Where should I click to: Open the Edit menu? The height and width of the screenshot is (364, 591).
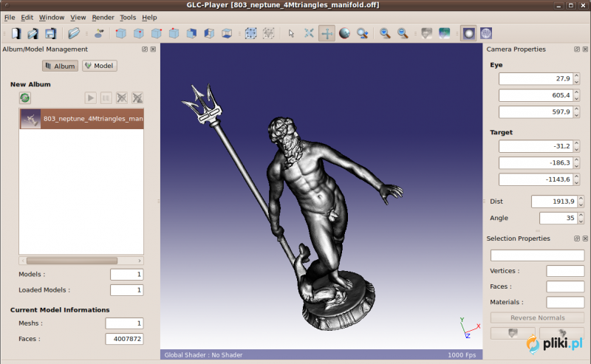(x=27, y=17)
